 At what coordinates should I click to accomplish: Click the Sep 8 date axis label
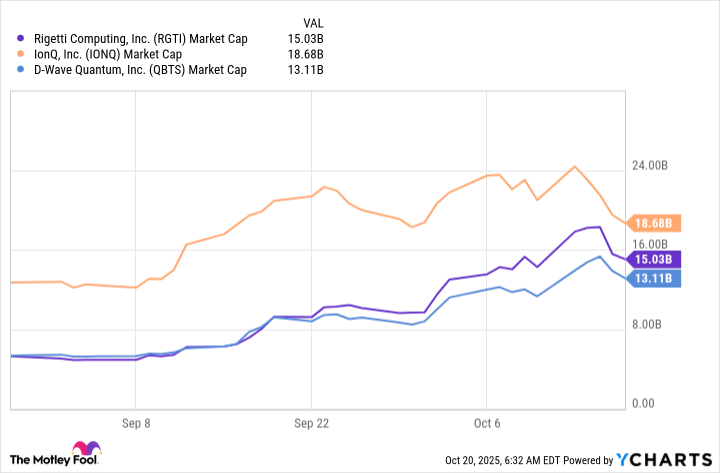coord(135,424)
